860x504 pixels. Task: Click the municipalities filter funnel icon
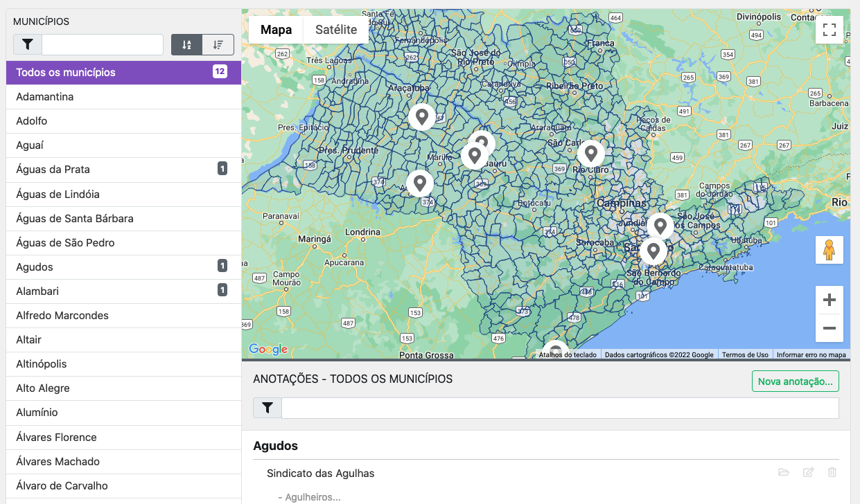[x=28, y=45]
